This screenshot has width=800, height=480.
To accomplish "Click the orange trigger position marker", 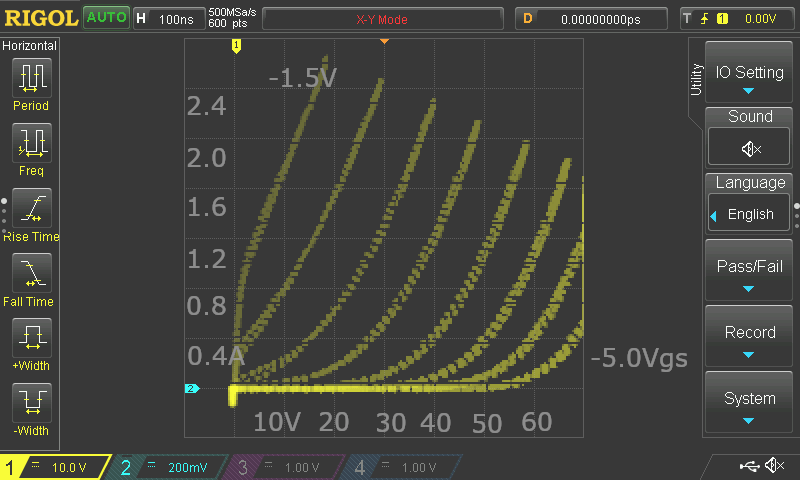I will [384, 41].
